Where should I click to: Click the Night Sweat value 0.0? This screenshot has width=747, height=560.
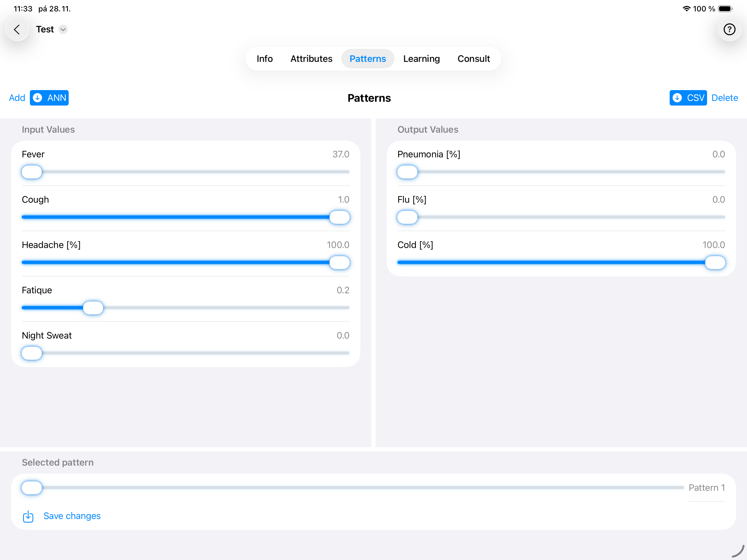pyautogui.click(x=343, y=336)
